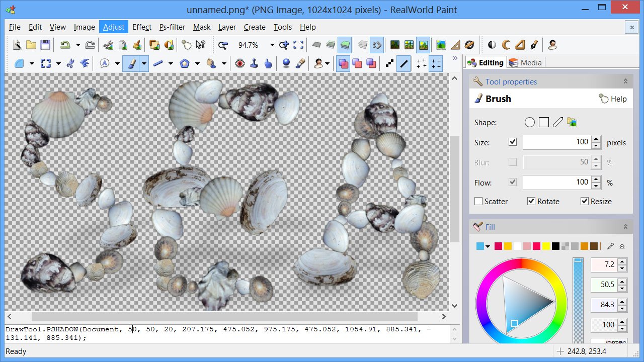The height and width of the screenshot is (362, 644).
Task: Open a file with the folder icon
Action: click(x=31, y=45)
